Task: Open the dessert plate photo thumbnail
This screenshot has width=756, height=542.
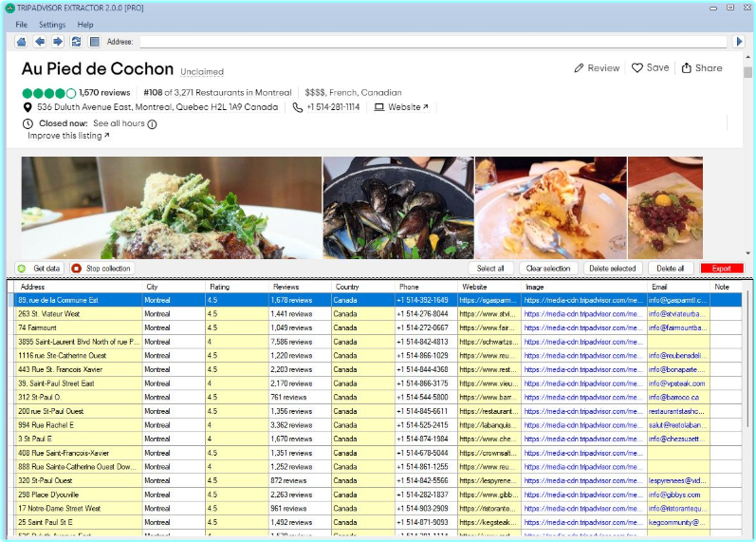Action: (550, 208)
